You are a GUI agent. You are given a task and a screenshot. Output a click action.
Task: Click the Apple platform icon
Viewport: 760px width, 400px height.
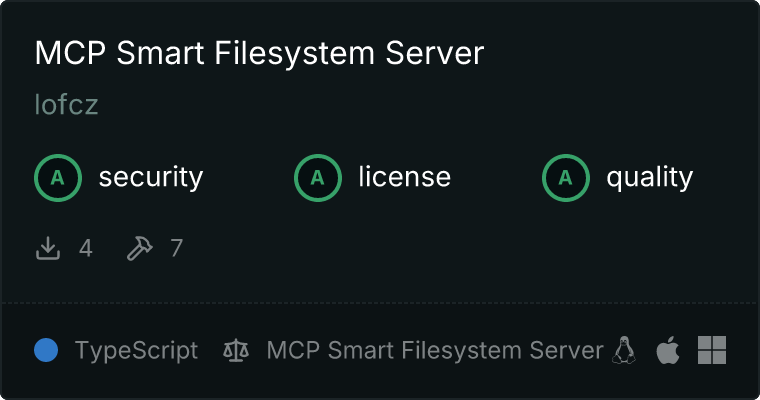[x=668, y=350]
